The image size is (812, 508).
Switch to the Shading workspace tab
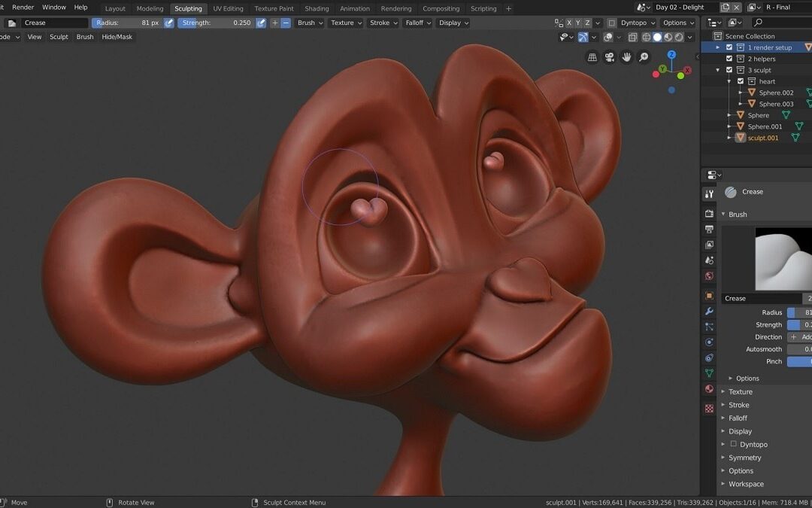(317, 8)
